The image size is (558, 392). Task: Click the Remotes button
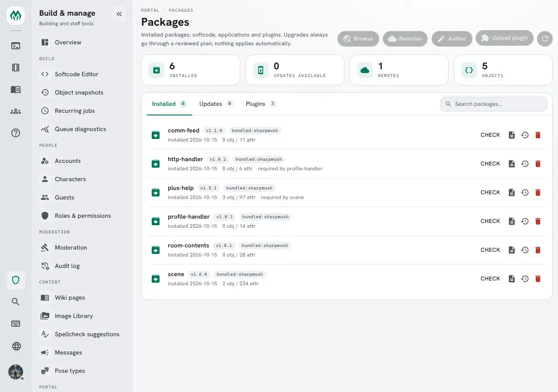click(405, 39)
